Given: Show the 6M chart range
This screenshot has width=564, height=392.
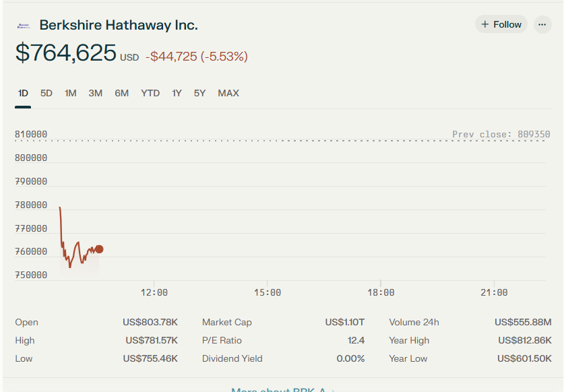Looking at the screenshot, I should 121,93.
